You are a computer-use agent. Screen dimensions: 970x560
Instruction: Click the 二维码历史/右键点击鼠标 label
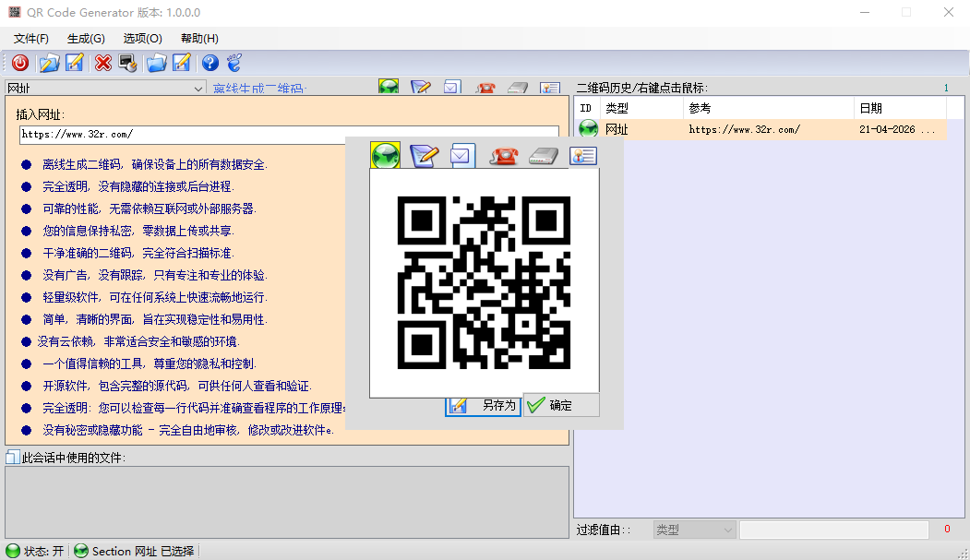(642, 88)
